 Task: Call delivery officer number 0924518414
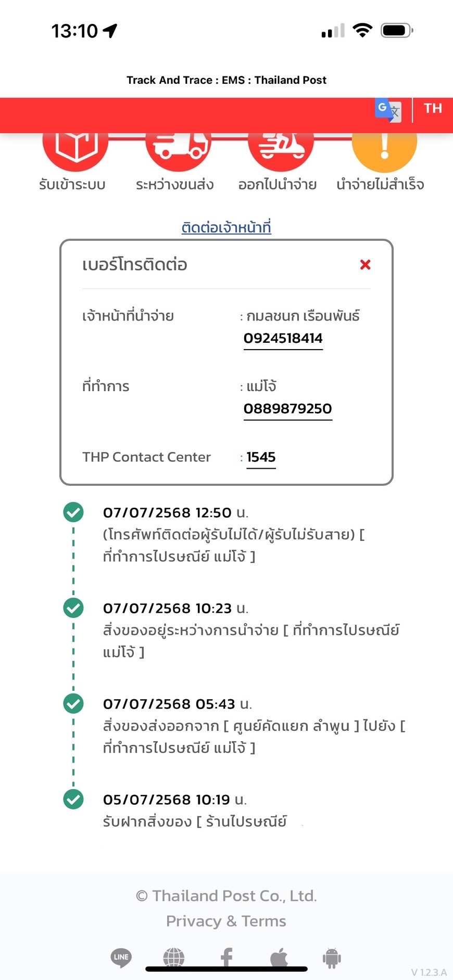pos(283,339)
